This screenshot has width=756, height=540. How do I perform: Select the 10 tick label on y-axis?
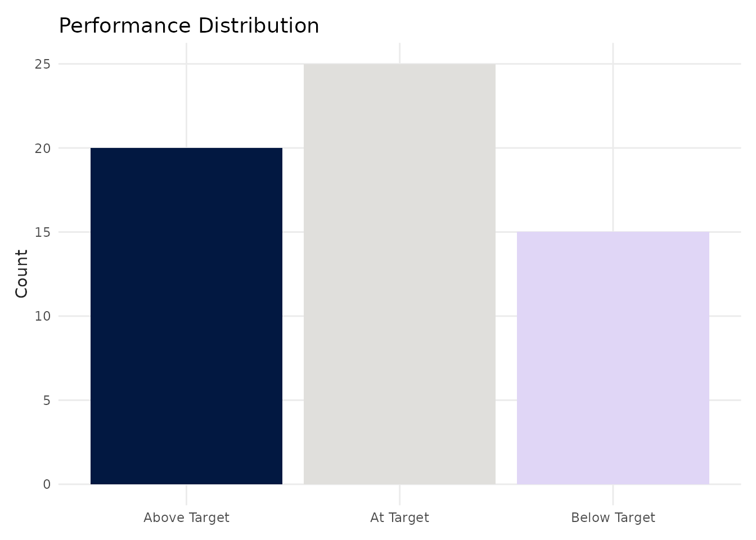pyautogui.click(x=43, y=316)
